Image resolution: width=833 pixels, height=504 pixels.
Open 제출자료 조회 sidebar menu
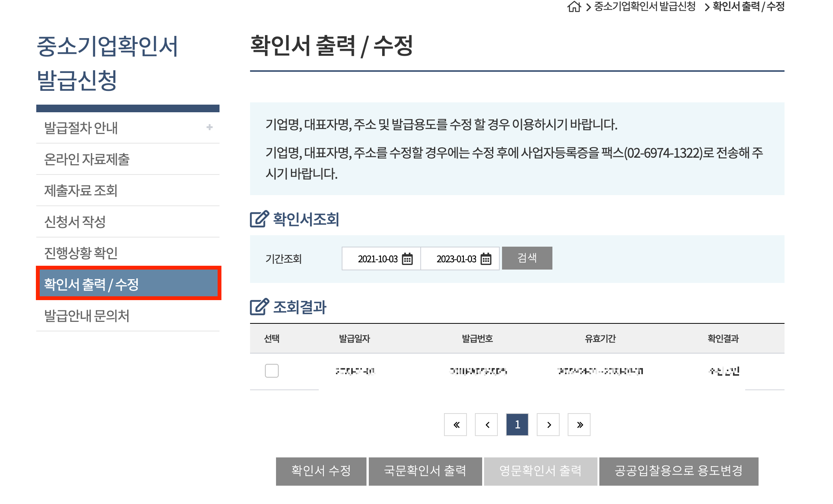click(81, 191)
